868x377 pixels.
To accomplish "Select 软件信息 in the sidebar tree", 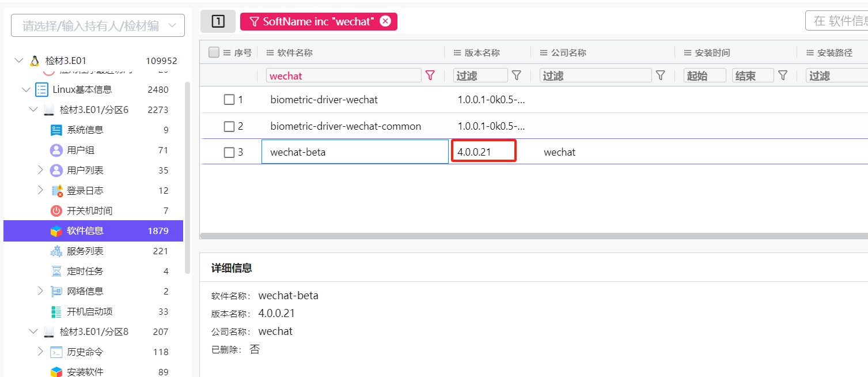I will pyautogui.click(x=93, y=231).
